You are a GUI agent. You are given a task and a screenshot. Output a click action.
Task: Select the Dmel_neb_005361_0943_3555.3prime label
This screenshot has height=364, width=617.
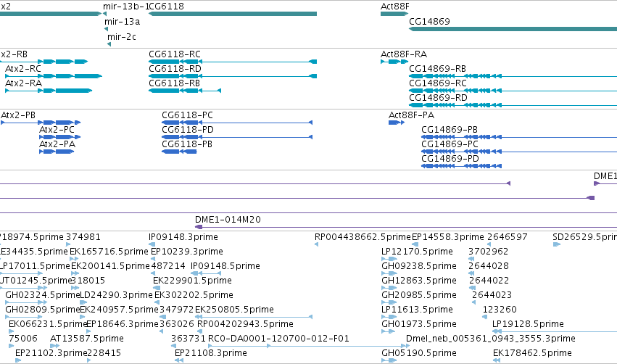[x=491, y=339]
